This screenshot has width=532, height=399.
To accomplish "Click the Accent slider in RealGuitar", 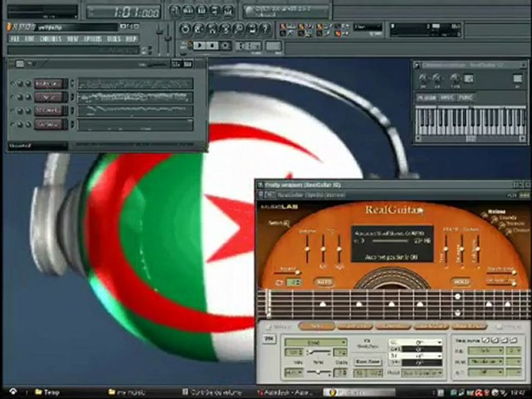I will click(288, 272).
